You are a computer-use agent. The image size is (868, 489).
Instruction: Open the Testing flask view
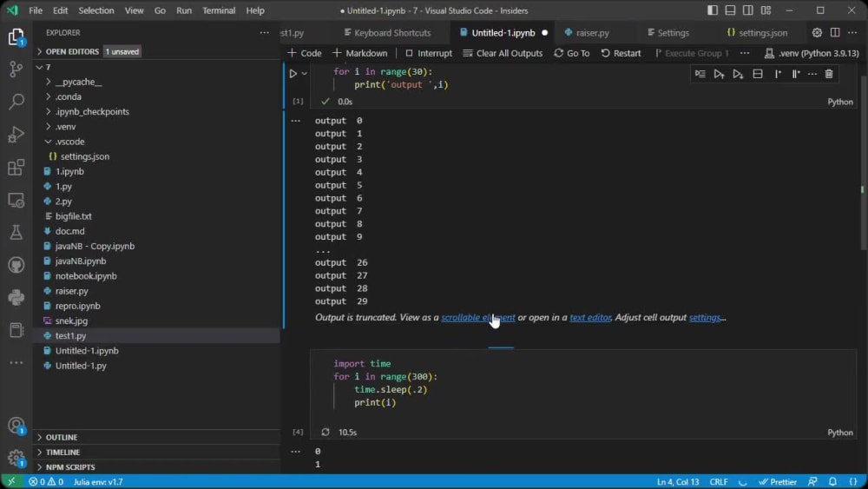[16, 233]
